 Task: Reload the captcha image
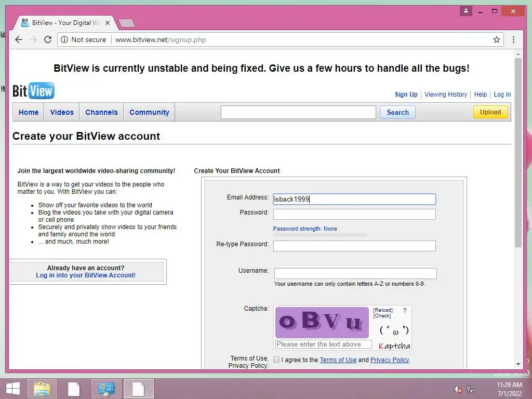click(x=383, y=310)
